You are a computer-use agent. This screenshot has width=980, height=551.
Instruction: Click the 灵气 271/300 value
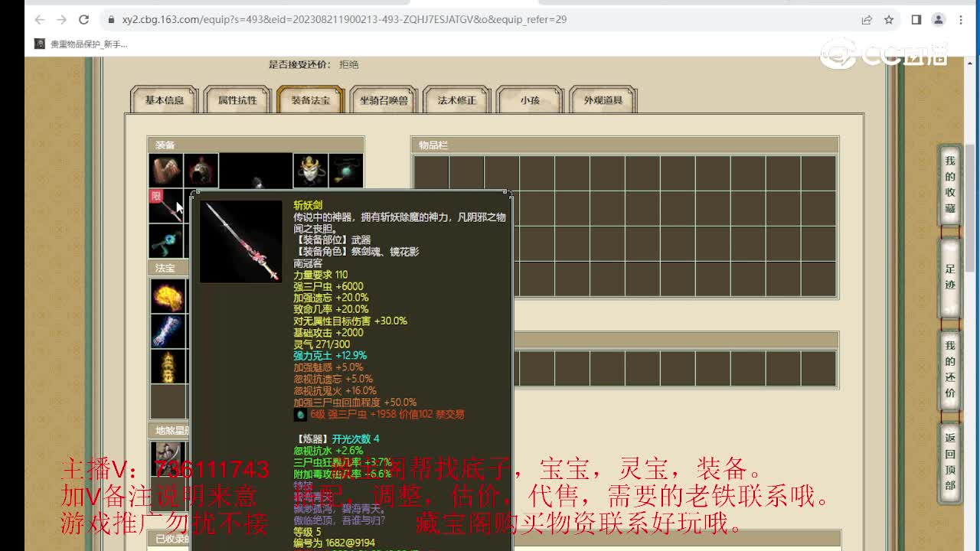(x=322, y=344)
